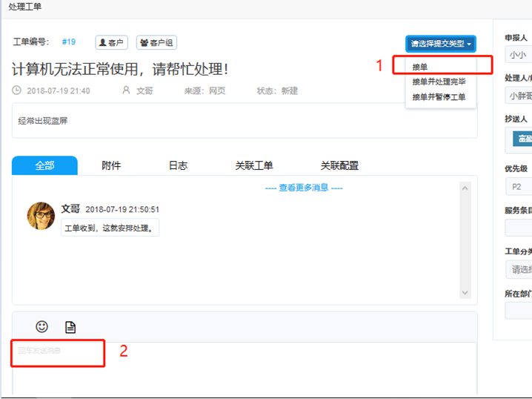
Task: Click the emoji smiley icon
Action: pos(42,326)
